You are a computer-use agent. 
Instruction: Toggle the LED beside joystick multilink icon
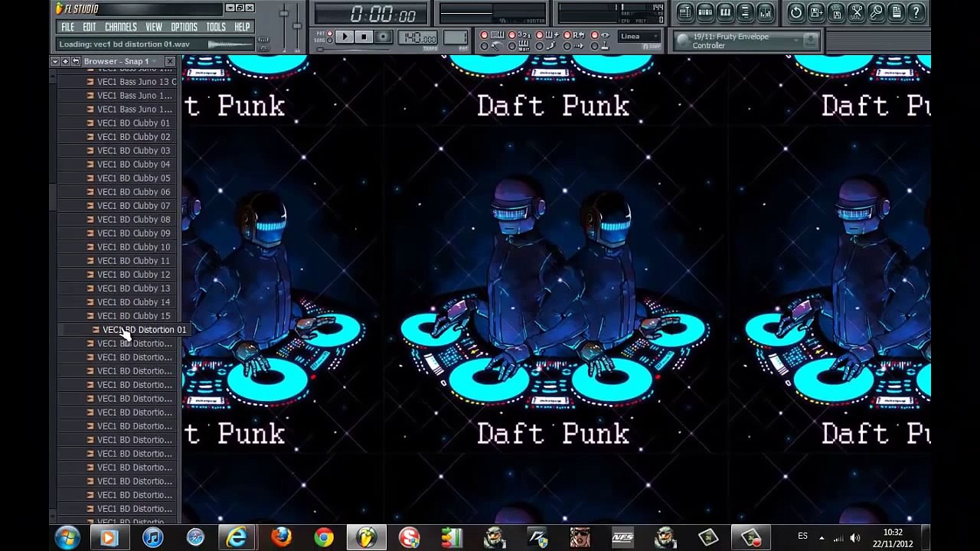point(594,46)
